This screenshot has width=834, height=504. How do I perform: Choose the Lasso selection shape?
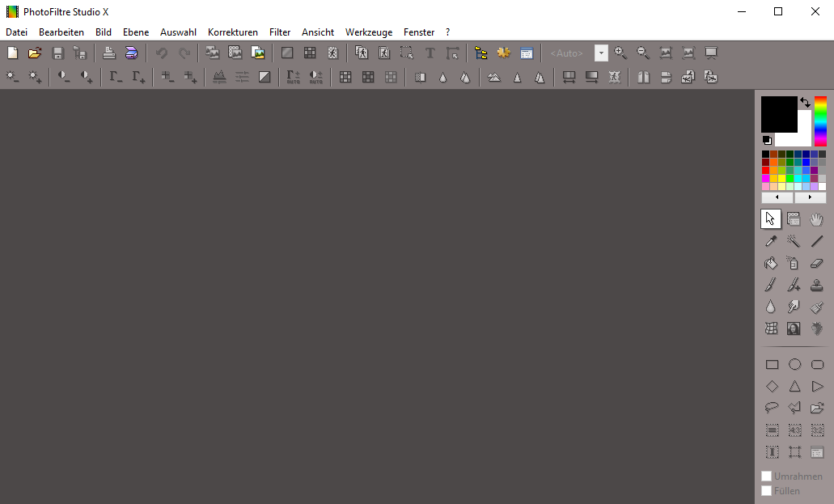[772, 409]
